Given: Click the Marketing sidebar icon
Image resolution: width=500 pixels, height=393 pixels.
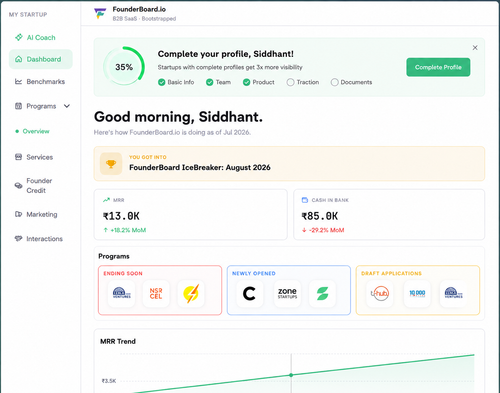Looking at the screenshot, I should pyautogui.click(x=18, y=214).
